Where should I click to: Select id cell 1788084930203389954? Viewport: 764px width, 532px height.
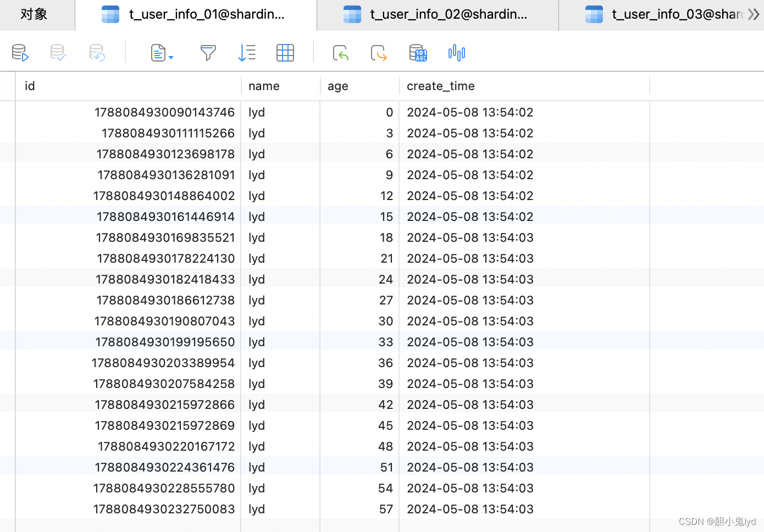point(128,363)
